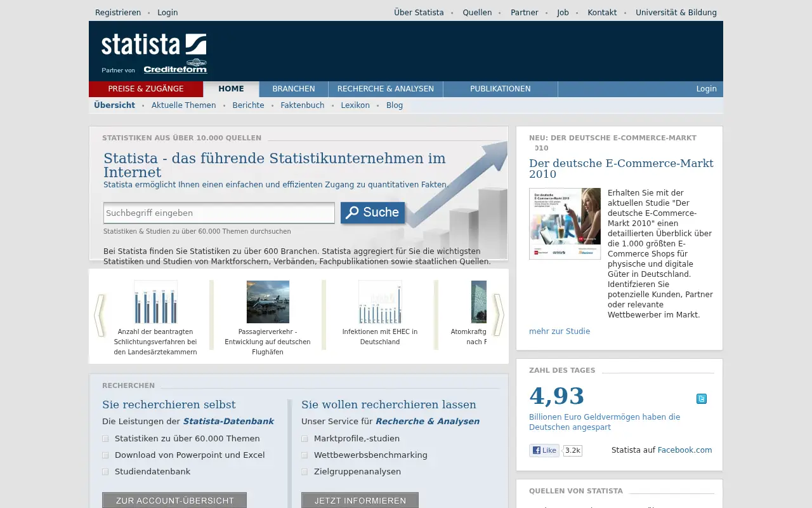
Task: Open the Berichte submenu item
Action: click(x=248, y=105)
